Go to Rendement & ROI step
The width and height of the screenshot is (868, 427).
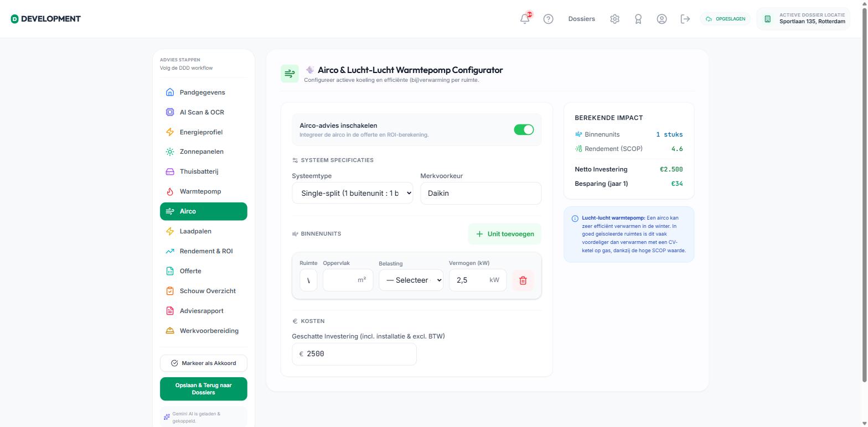(x=204, y=251)
